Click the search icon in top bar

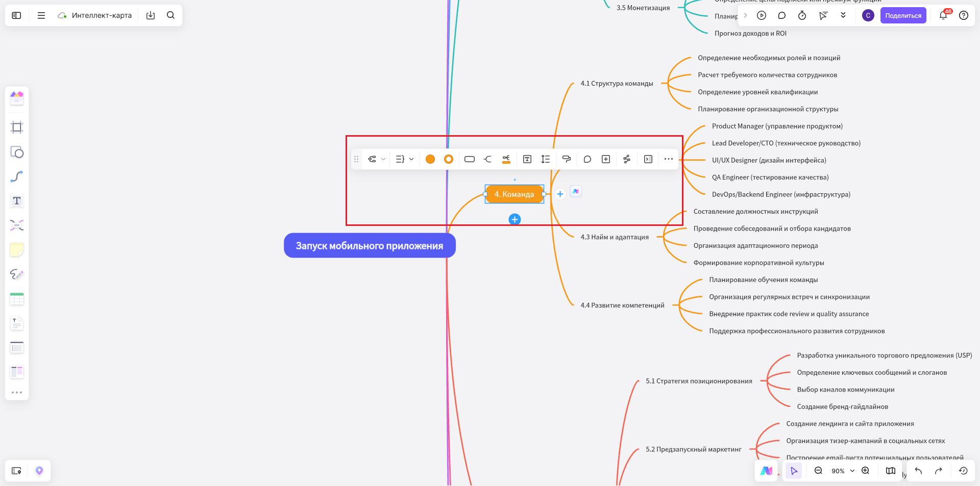tap(171, 15)
